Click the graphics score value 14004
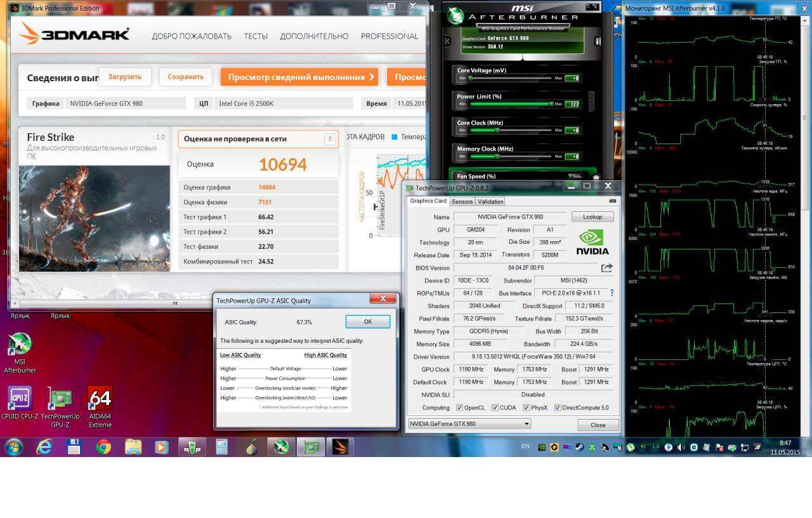The width and height of the screenshot is (812, 518). pyautogui.click(x=266, y=187)
